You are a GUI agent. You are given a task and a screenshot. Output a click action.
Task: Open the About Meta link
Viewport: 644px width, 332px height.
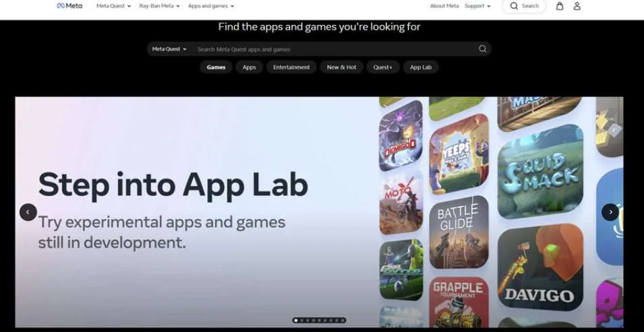coord(444,6)
